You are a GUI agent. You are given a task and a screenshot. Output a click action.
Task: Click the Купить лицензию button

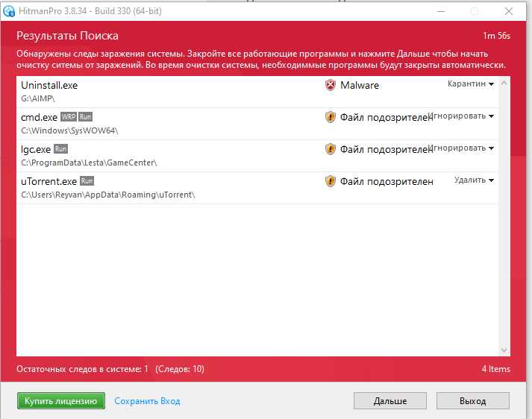click(61, 401)
